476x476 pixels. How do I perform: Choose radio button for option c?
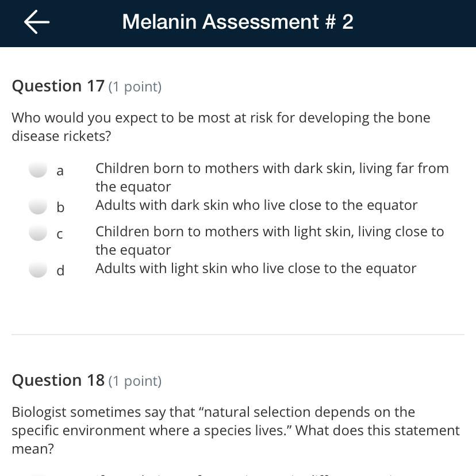click(x=38, y=233)
